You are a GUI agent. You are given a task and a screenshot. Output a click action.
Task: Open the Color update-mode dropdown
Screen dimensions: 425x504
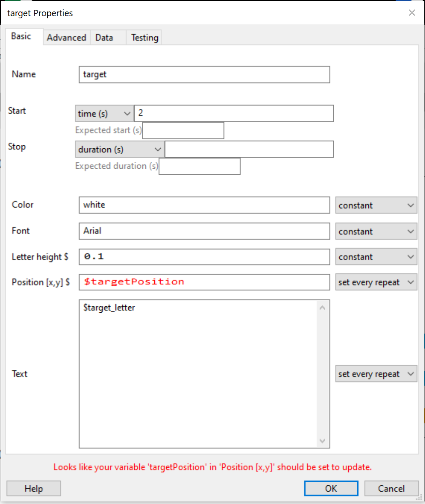376,205
